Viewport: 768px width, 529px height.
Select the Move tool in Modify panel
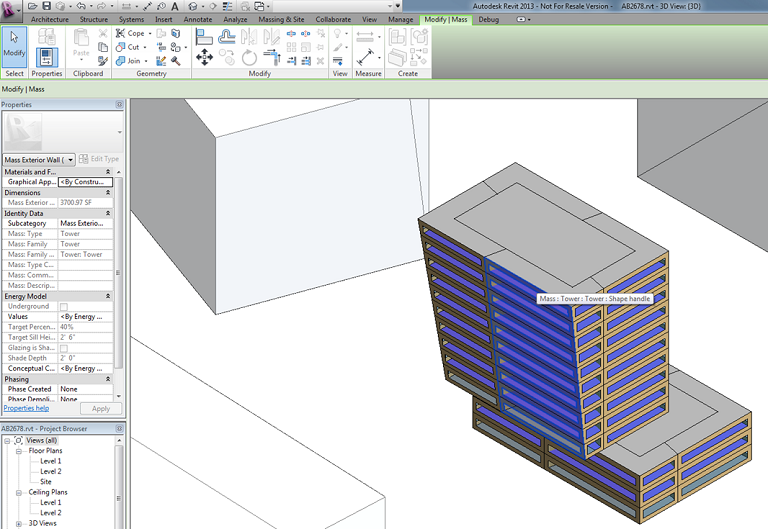204,58
